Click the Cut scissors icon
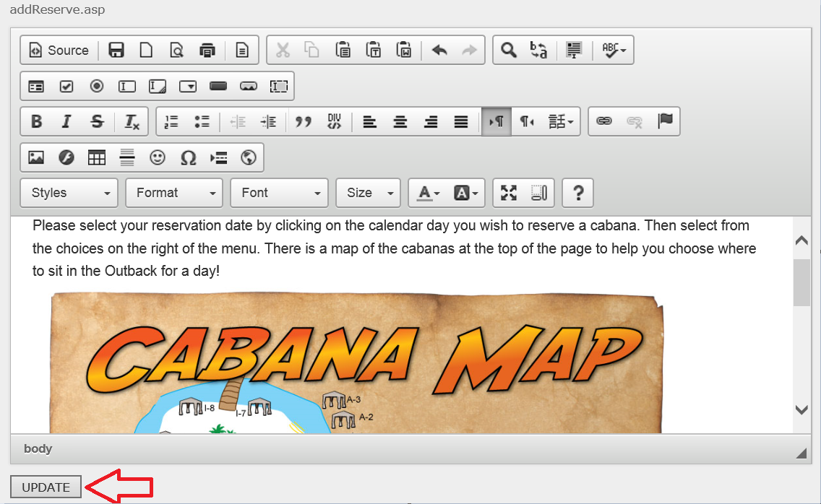The width and height of the screenshot is (821, 504). point(283,51)
